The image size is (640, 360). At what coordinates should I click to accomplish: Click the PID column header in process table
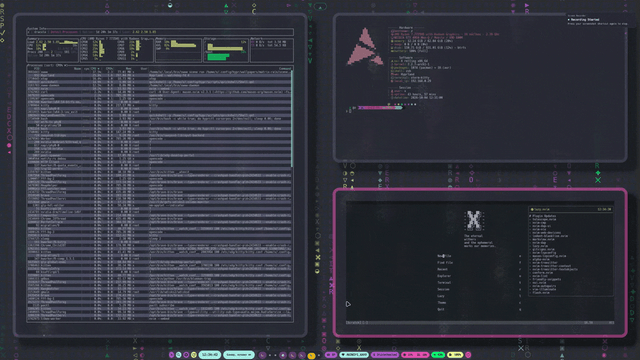coord(36,69)
